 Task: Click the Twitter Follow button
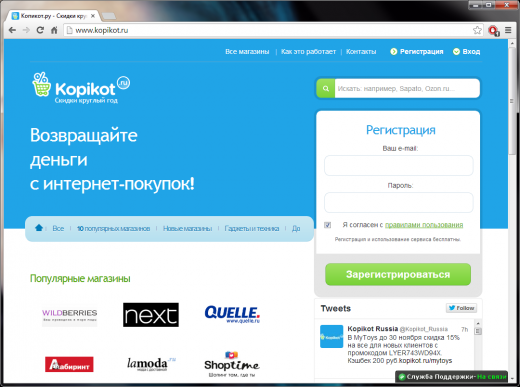click(x=461, y=308)
